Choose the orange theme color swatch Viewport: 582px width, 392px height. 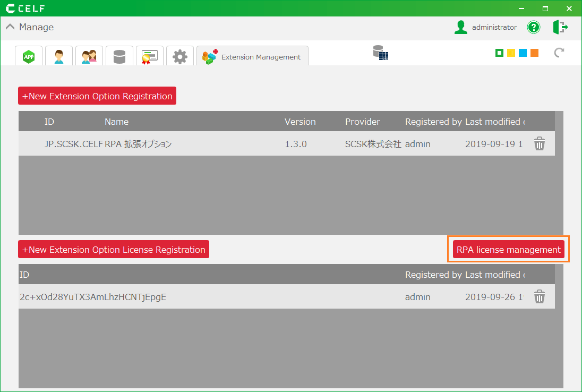click(534, 53)
